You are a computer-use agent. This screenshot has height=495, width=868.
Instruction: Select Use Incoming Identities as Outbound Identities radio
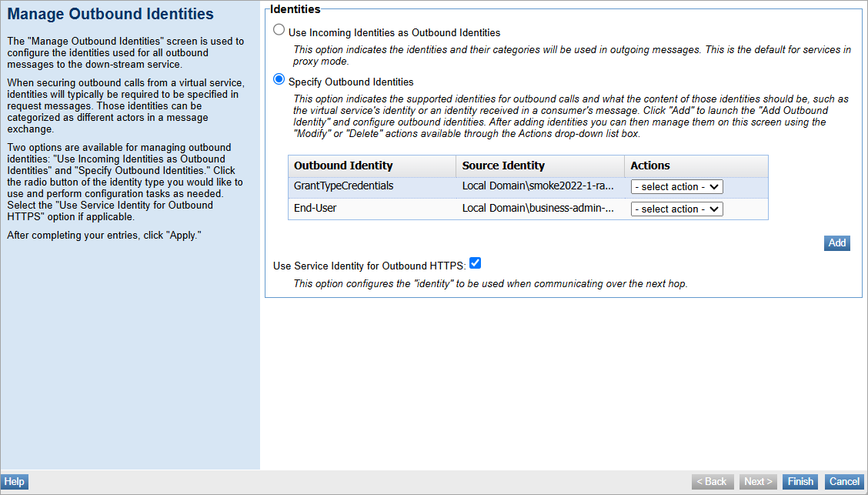click(279, 30)
